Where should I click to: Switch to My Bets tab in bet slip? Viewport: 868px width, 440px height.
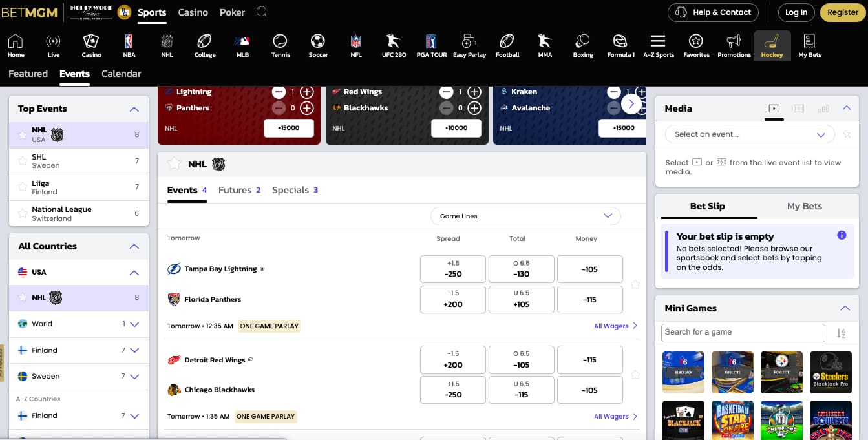click(x=805, y=206)
